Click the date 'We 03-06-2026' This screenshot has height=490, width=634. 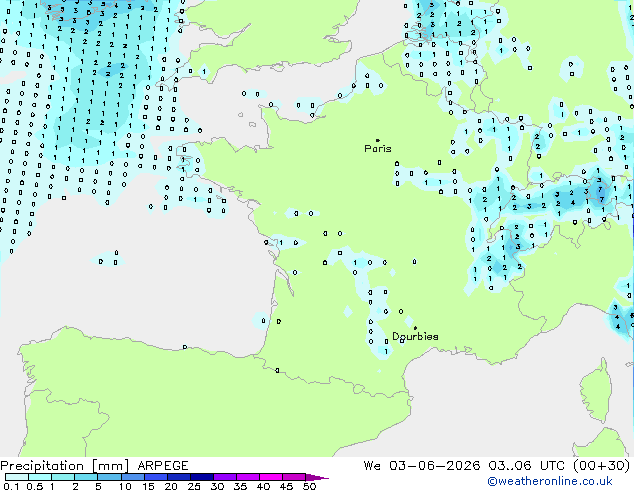coord(422,466)
